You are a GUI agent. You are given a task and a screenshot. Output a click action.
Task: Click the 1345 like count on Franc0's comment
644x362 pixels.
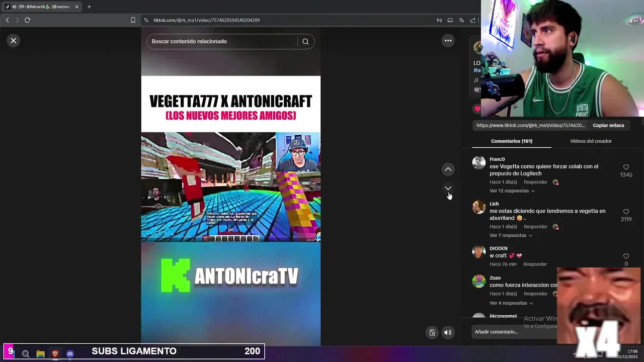tap(626, 175)
